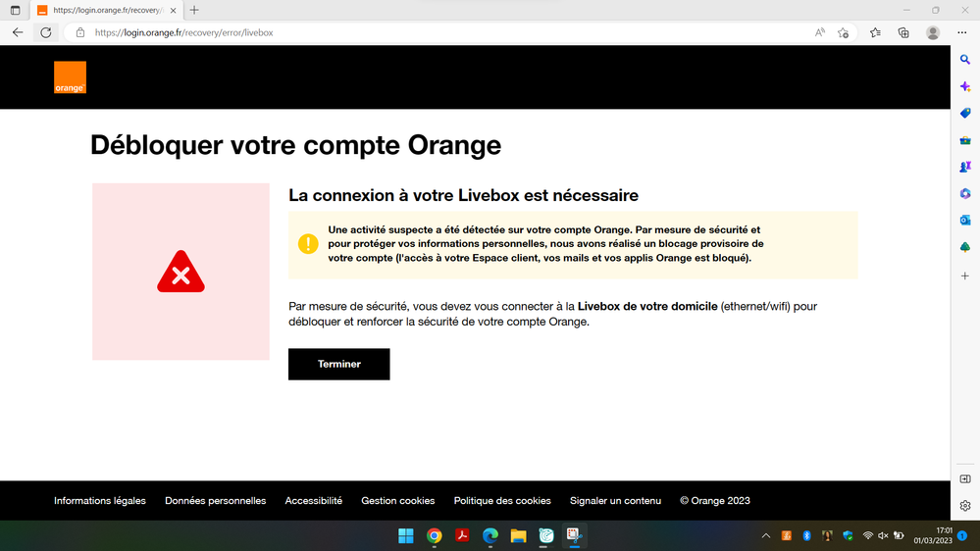Add a sidebar app with plus icon
Viewport: 980px width, 551px height.
[965, 275]
